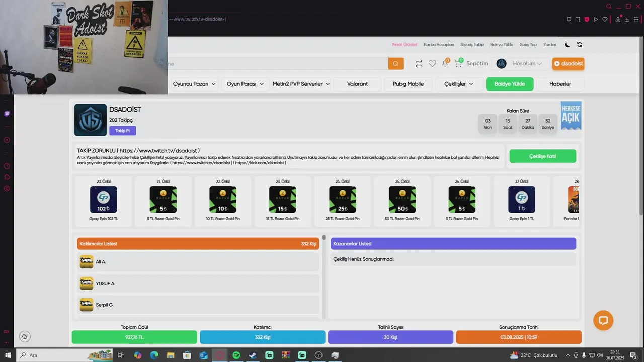Select the 1 TL Gpay Epin prize

tap(522, 200)
